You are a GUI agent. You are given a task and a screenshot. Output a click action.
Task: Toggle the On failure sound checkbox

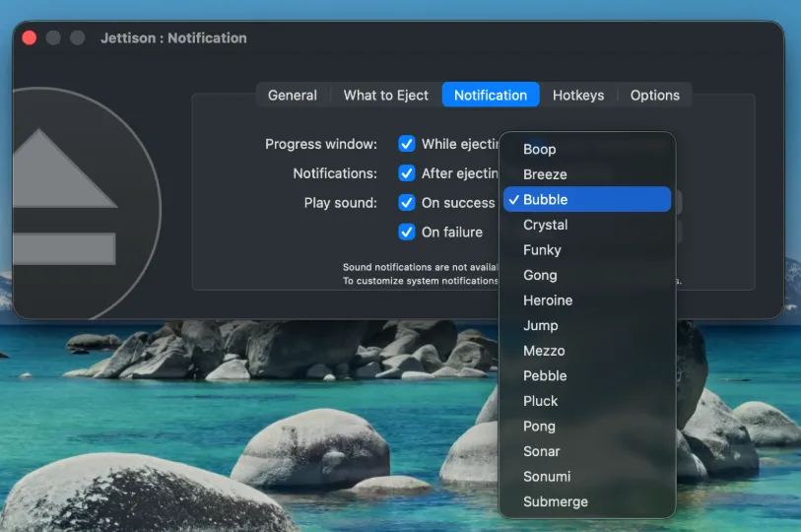[x=407, y=233]
